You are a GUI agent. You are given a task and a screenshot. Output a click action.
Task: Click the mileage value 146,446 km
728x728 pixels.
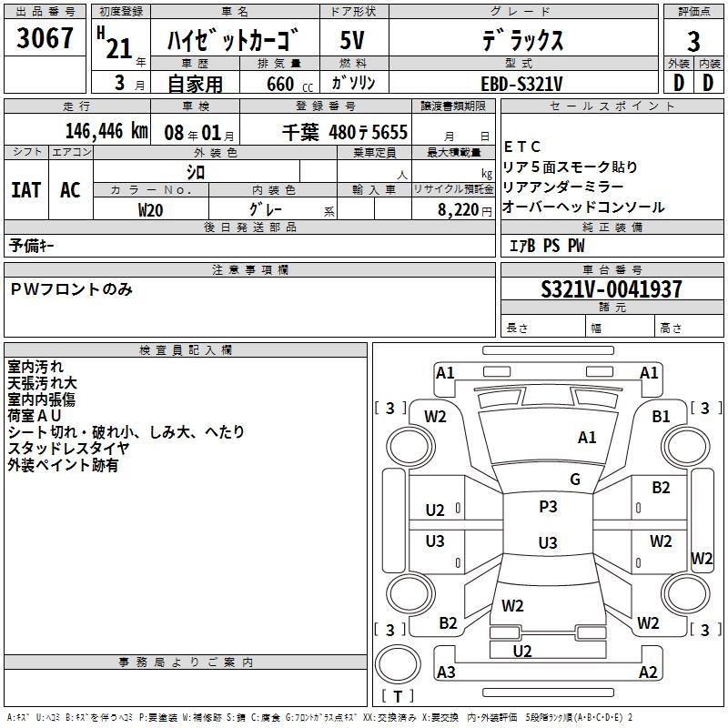click(106, 132)
